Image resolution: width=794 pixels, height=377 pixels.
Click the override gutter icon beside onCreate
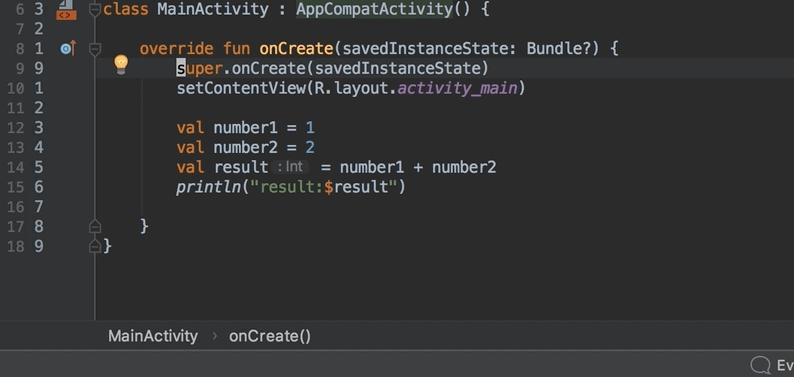click(x=68, y=49)
